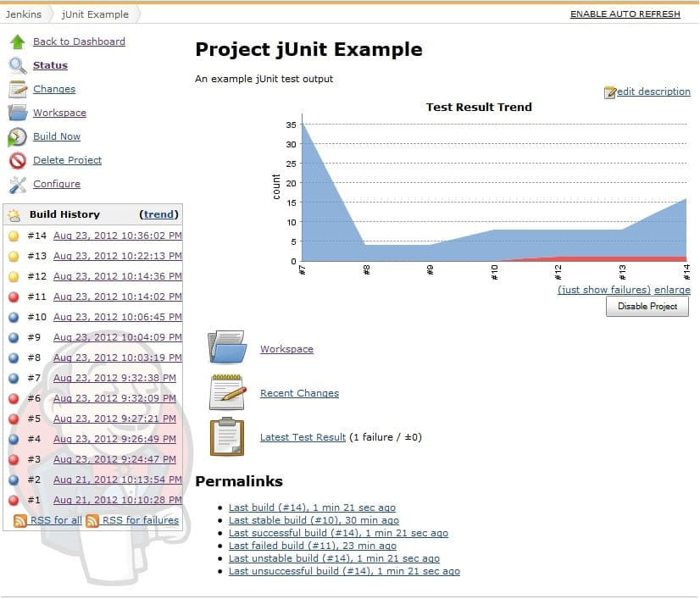Click the Recent Changes notepad icon
700x599 pixels.
pos(226,392)
